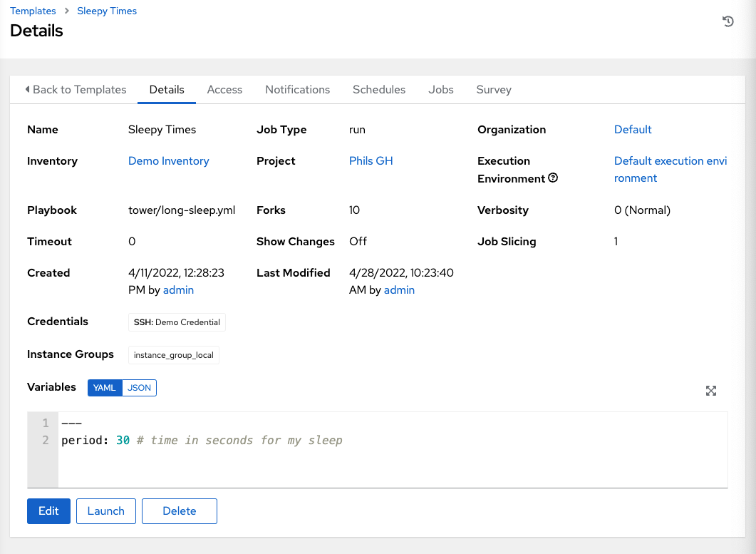The height and width of the screenshot is (554, 756).
Task: Click the period value 30 in variables
Action: [123, 440]
